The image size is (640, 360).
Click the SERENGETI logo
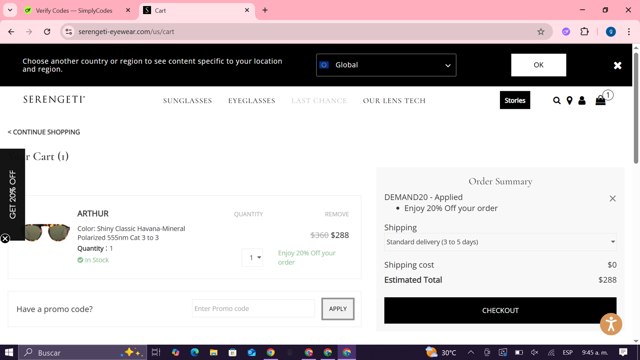pos(54,99)
